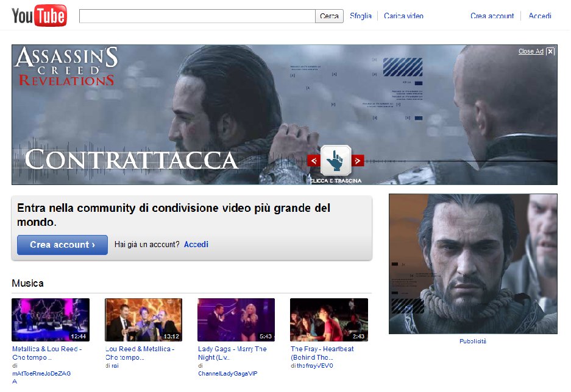Image resolution: width=571 pixels, height=392 pixels.
Task: Click the hand pointer drag icon
Action: tap(335, 160)
